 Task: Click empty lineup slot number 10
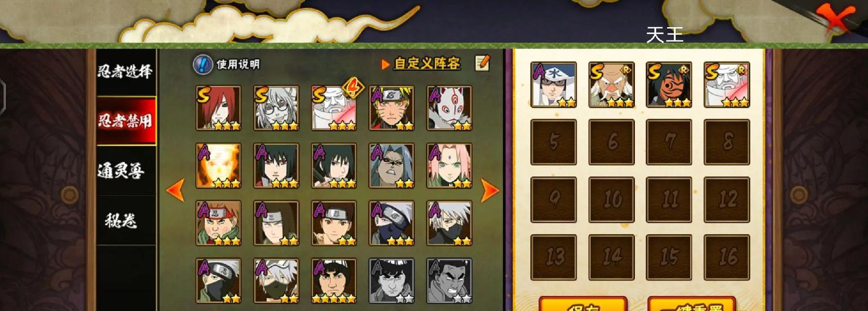[612, 200]
